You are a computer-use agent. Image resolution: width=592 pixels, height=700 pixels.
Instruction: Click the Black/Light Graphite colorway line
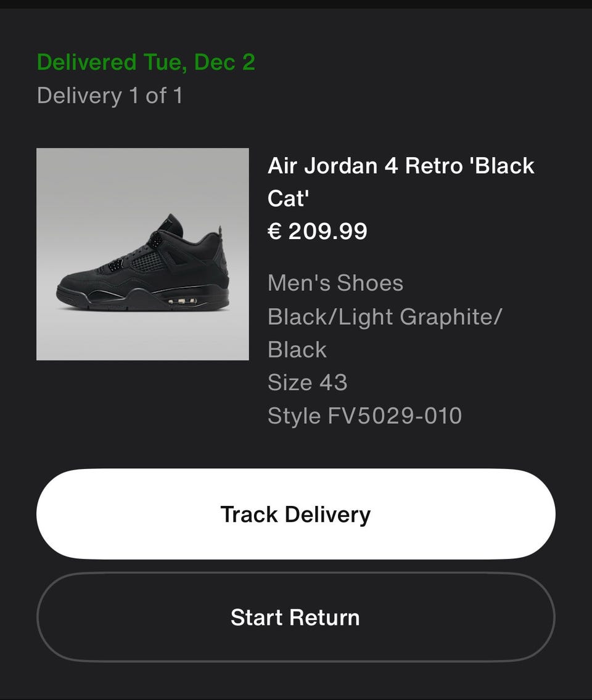pyautogui.click(x=385, y=317)
